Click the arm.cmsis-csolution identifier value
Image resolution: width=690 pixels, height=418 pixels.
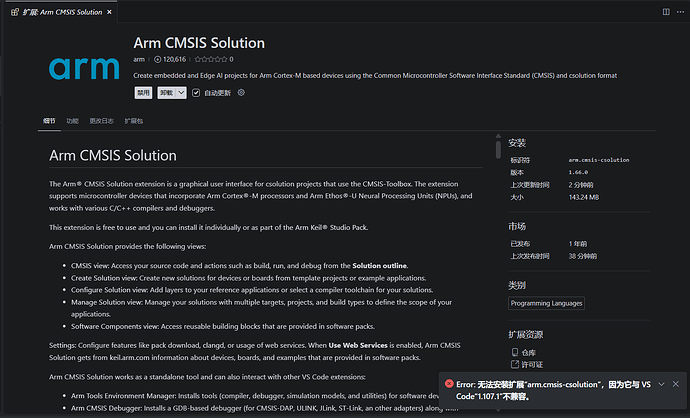tap(598, 160)
